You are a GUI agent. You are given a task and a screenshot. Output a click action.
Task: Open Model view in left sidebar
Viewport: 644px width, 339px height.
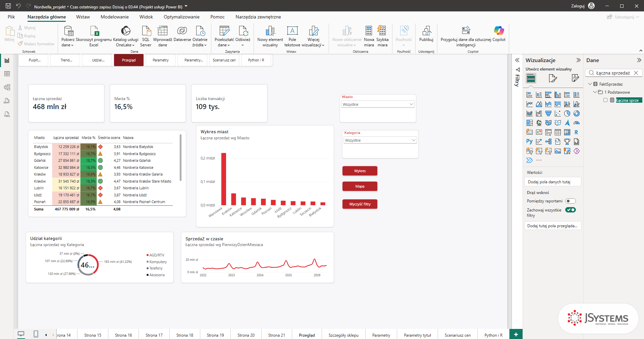[x=7, y=87]
